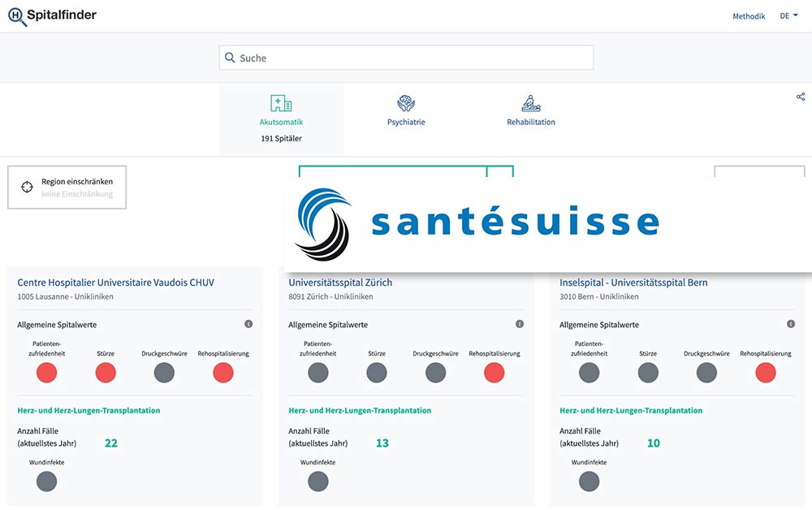
Task: Click info icon on Inselspital Bern card
Action: [791, 324]
